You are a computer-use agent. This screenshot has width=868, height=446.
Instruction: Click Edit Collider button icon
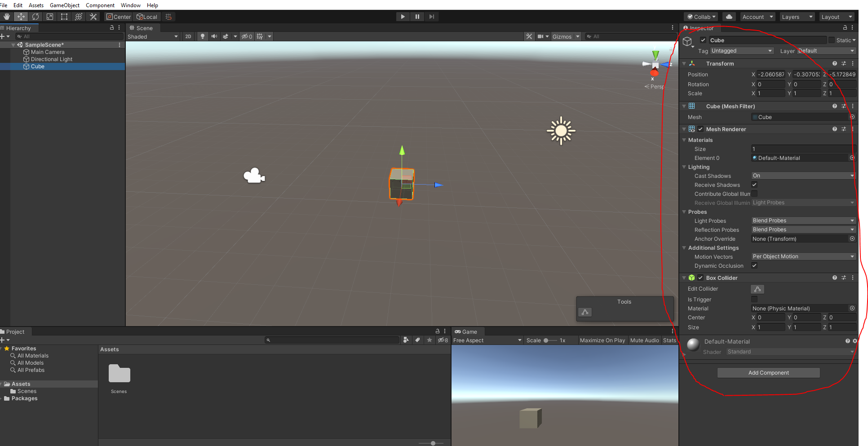point(757,289)
